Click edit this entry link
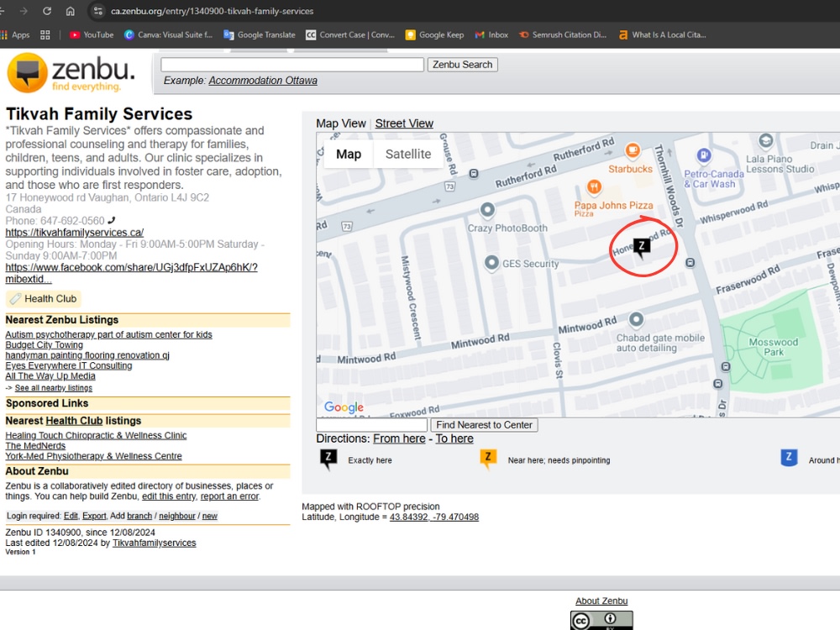The width and height of the screenshot is (840, 630). [169, 496]
